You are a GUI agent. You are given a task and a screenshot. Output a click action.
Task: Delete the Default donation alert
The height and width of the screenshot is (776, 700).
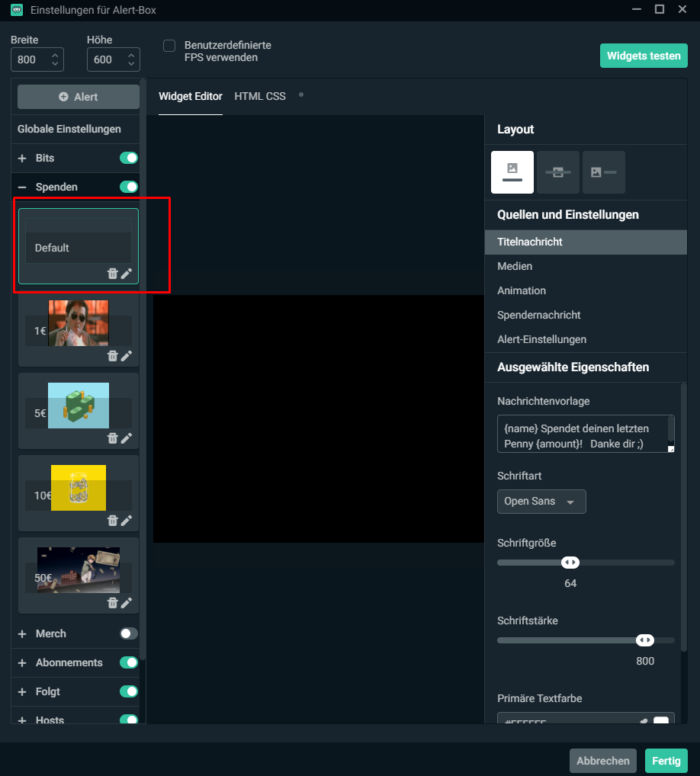point(113,274)
